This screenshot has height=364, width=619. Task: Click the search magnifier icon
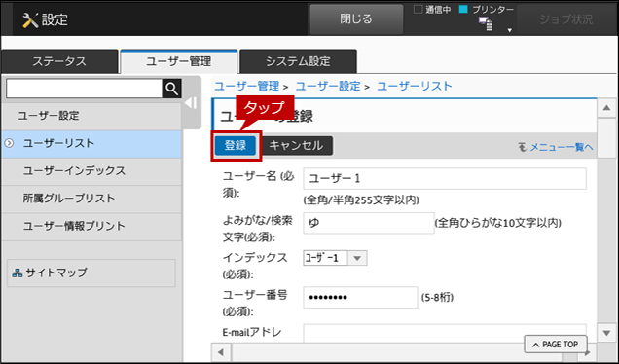[x=171, y=89]
